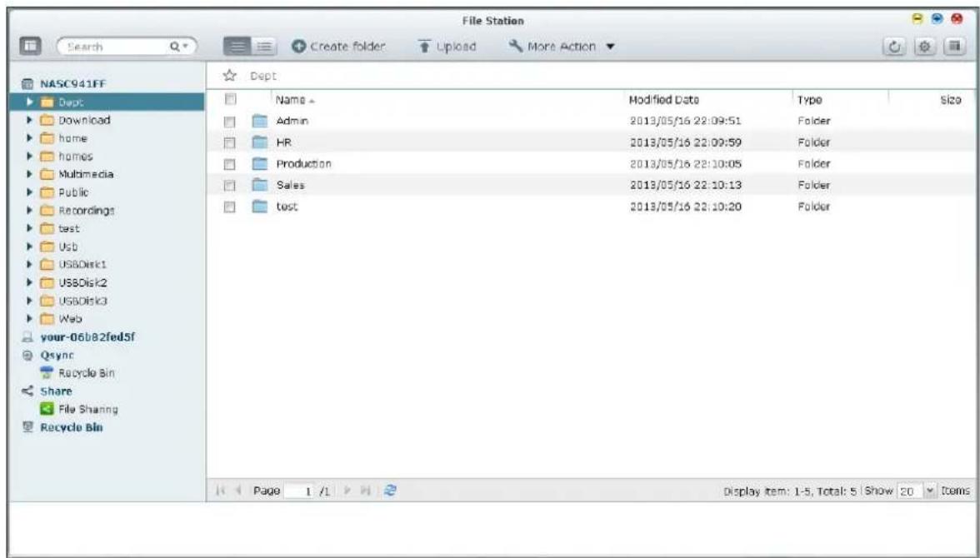Expand the homes folder tree arrow

tap(29, 157)
